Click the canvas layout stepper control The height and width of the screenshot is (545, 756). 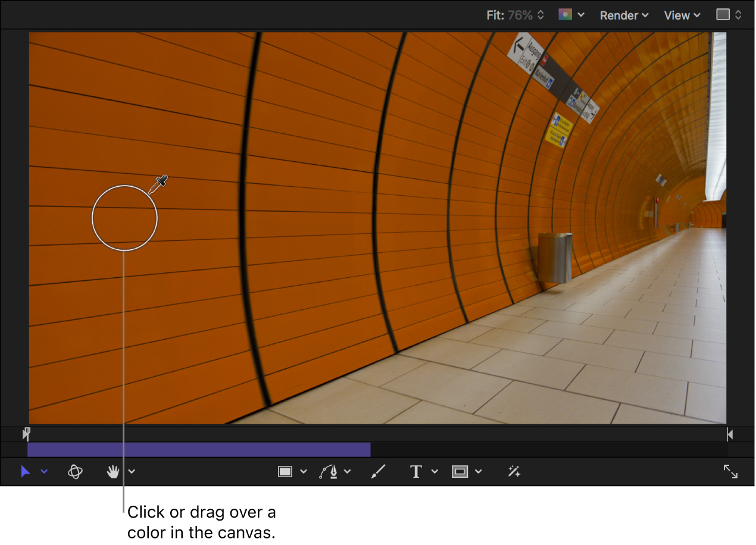[727, 15]
